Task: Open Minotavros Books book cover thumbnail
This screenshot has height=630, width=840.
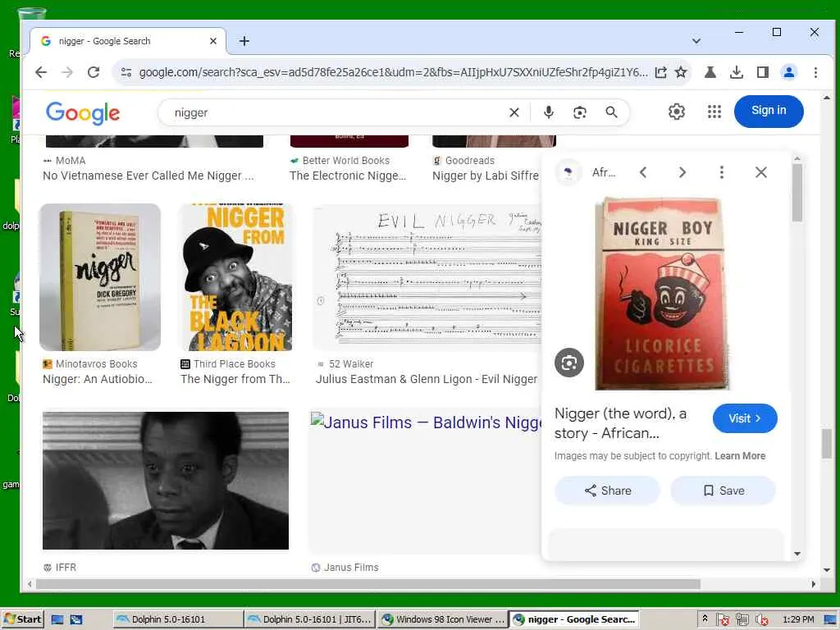Action: pos(100,277)
